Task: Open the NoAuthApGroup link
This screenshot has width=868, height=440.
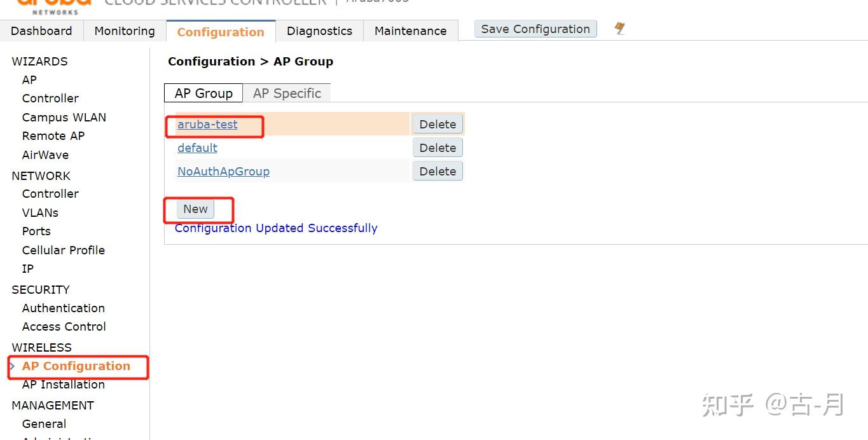Action: point(223,172)
